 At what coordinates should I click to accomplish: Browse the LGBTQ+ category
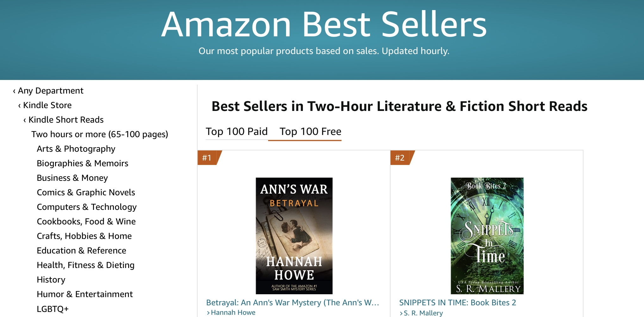(x=53, y=309)
